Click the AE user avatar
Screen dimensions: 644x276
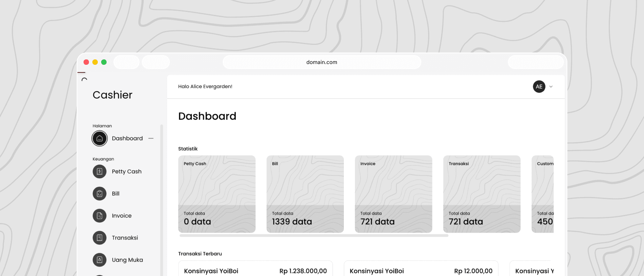pos(539,87)
